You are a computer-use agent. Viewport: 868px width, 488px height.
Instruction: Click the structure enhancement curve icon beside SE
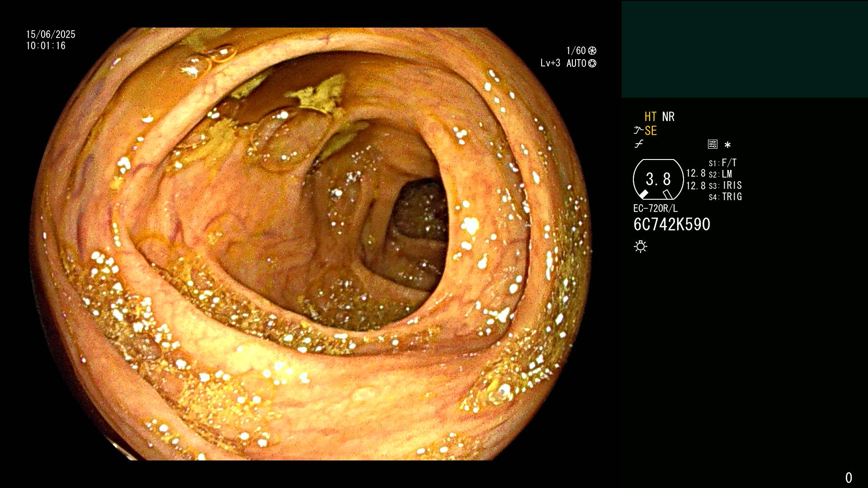[x=638, y=131]
